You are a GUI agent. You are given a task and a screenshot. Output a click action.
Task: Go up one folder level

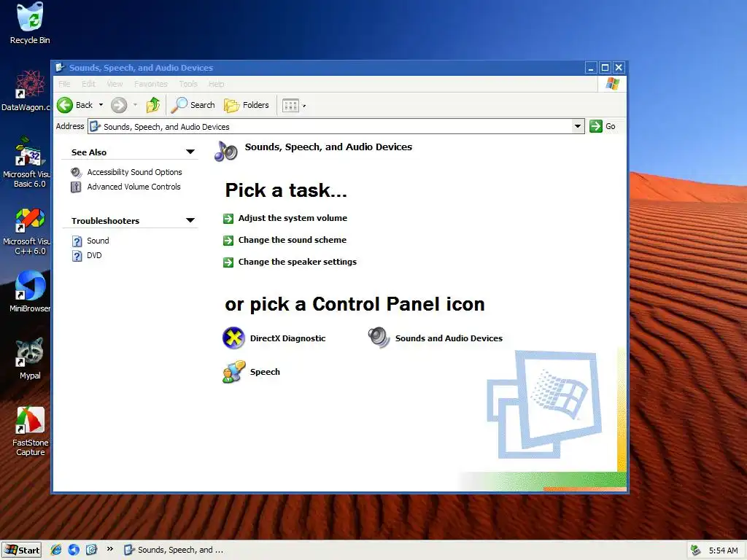click(153, 105)
